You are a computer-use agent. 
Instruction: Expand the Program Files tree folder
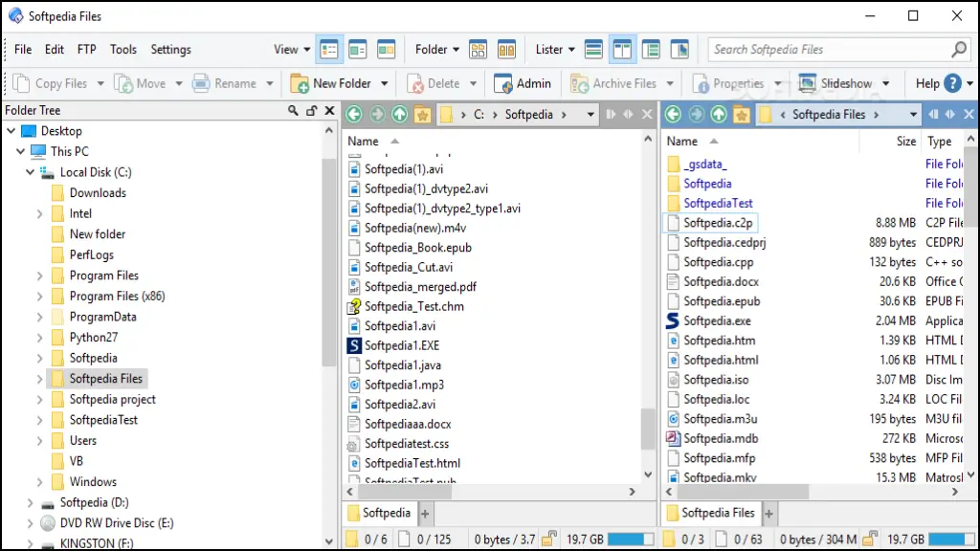[39, 275]
